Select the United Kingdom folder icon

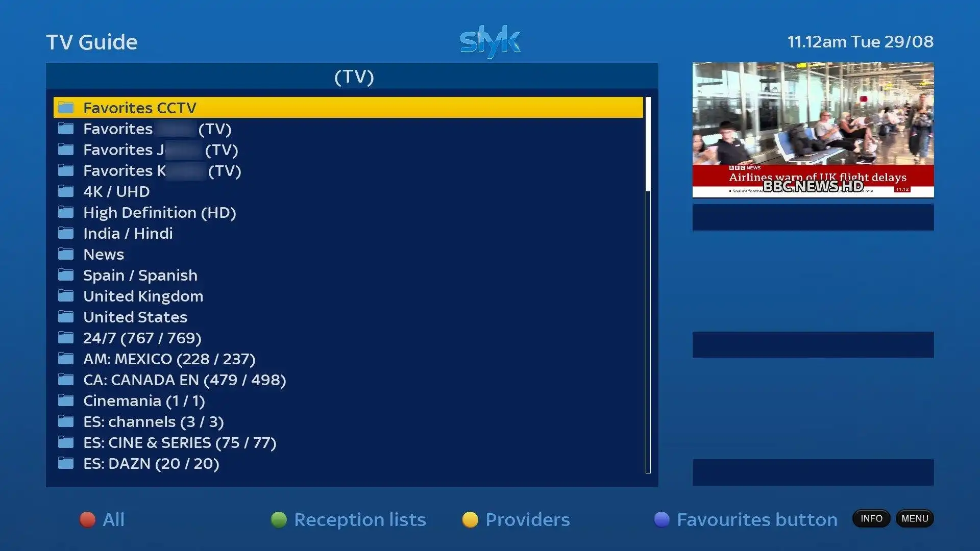66,296
